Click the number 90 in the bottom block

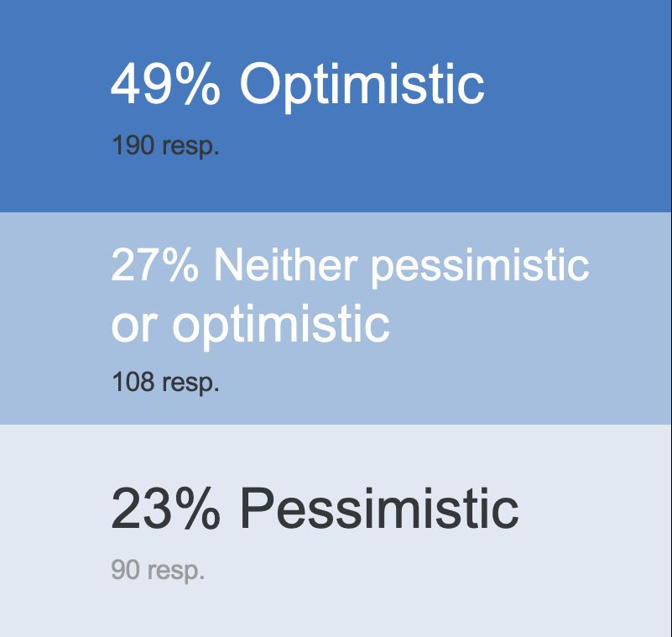click(126, 570)
